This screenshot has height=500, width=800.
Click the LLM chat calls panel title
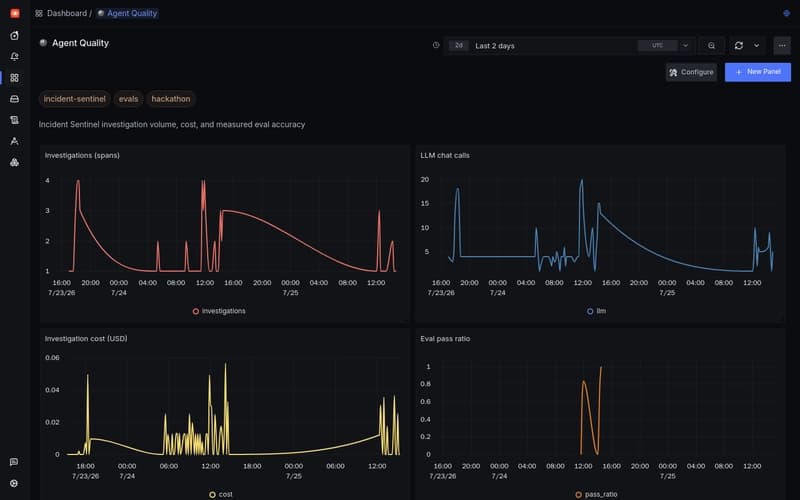pos(445,155)
